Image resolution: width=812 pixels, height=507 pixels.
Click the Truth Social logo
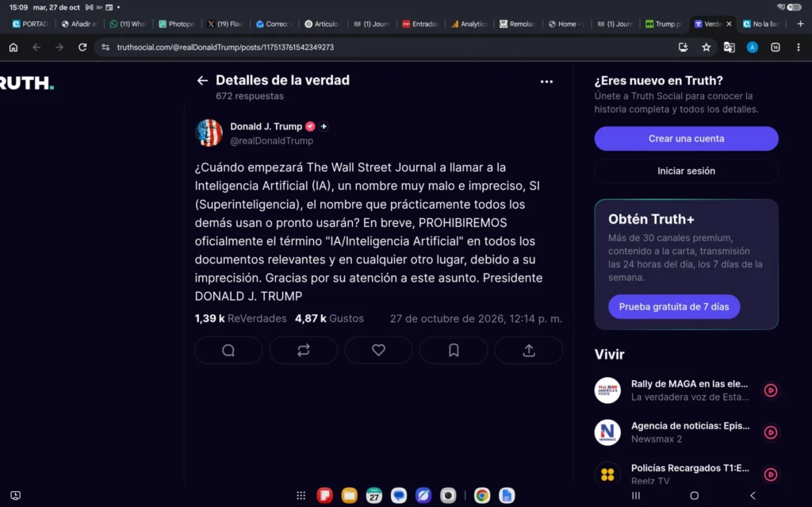tap(26, 83)
